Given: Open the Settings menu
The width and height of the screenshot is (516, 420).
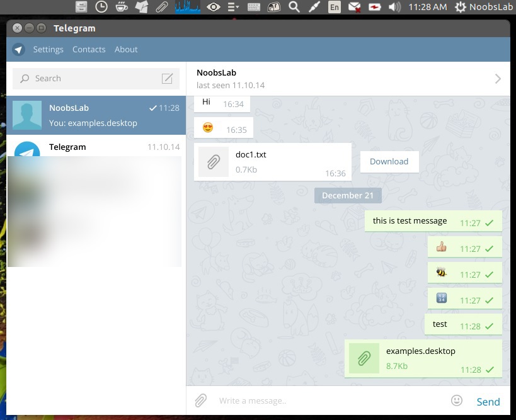Looking at the screenshot, I should 48,49.
